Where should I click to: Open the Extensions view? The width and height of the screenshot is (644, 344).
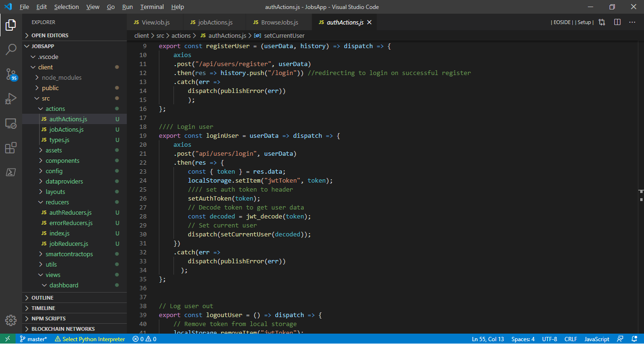11,148
